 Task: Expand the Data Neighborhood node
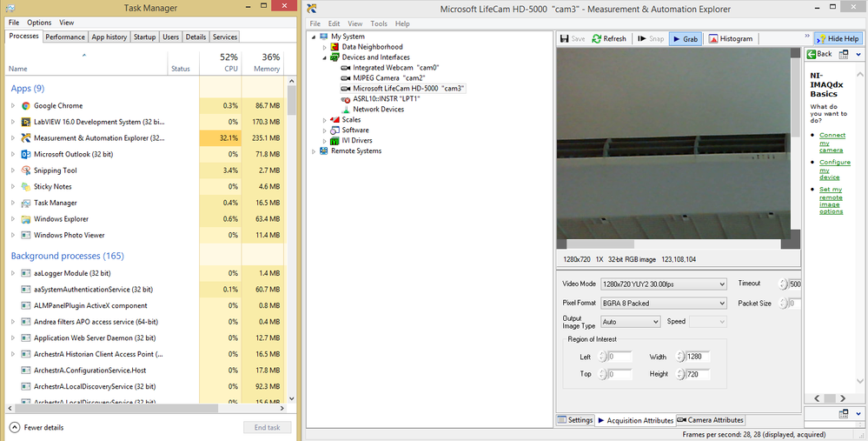[325, 47]
